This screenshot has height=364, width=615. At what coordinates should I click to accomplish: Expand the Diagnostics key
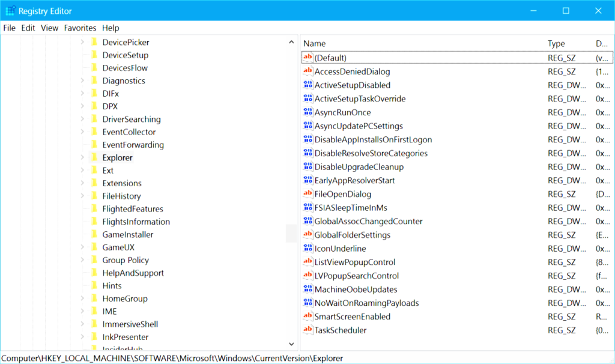[82, 80]
